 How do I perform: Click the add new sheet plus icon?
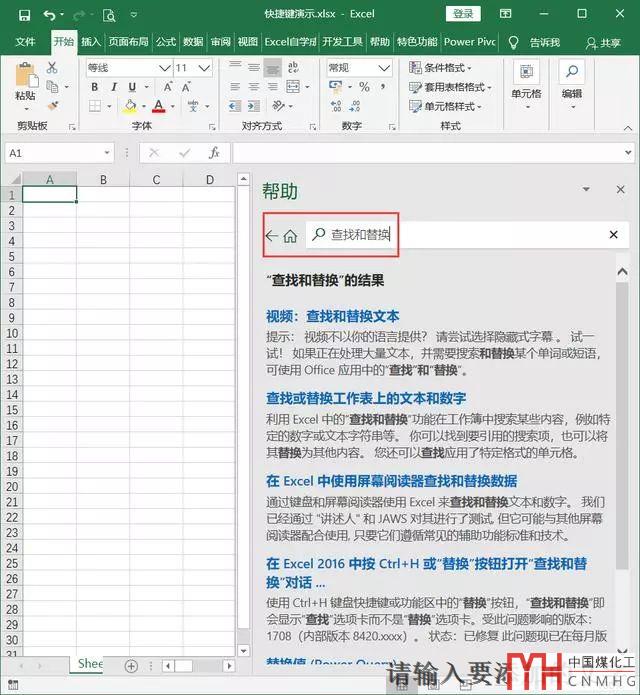coord(131,666)
